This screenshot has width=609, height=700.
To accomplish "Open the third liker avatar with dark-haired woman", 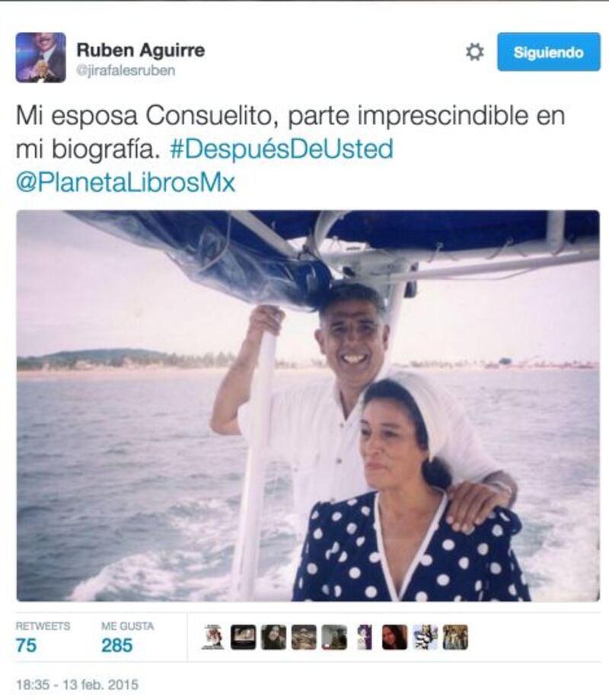I will (273, 637).
